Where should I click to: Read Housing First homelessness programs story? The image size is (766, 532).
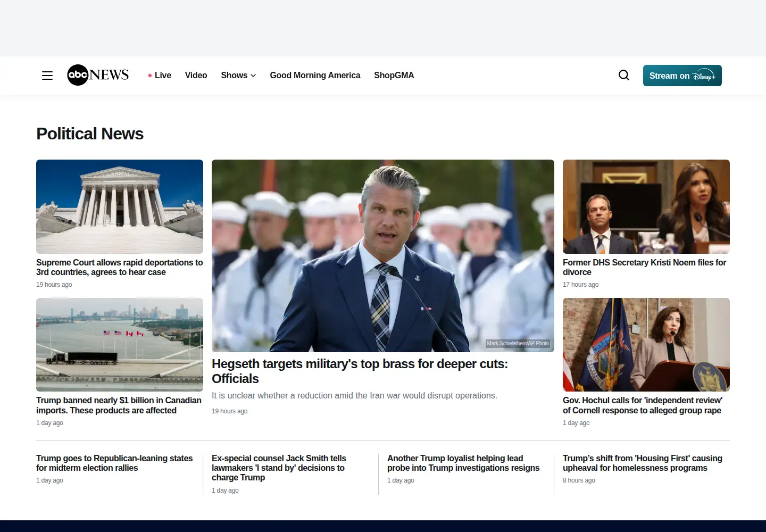[643, 463]
